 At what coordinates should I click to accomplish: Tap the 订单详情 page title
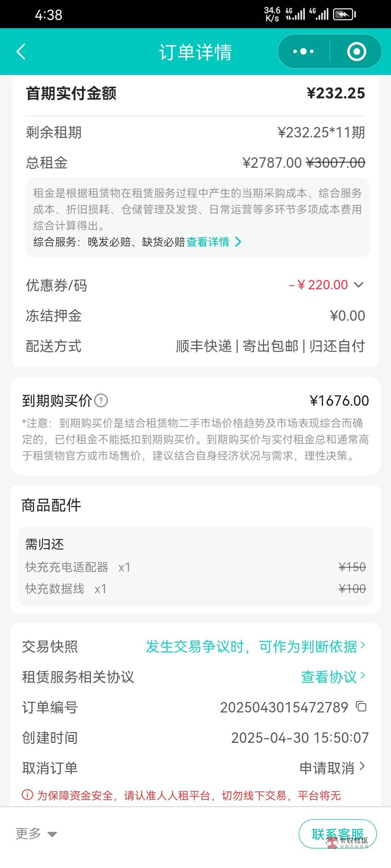[195, 52]
